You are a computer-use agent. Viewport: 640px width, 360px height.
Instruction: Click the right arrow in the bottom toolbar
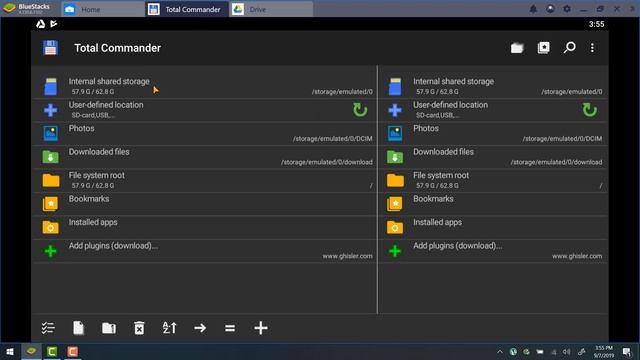point(200,328)
